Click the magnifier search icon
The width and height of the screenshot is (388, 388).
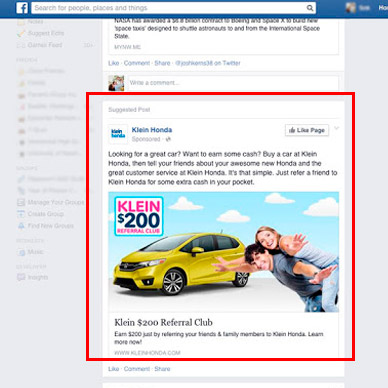coord(310,8)
